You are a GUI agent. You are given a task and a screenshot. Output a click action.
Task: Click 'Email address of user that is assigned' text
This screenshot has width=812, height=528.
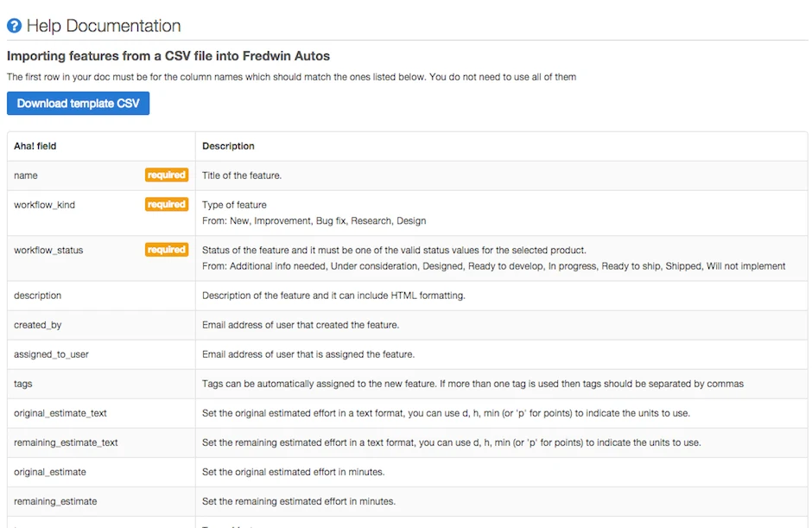tap(308, 354)
